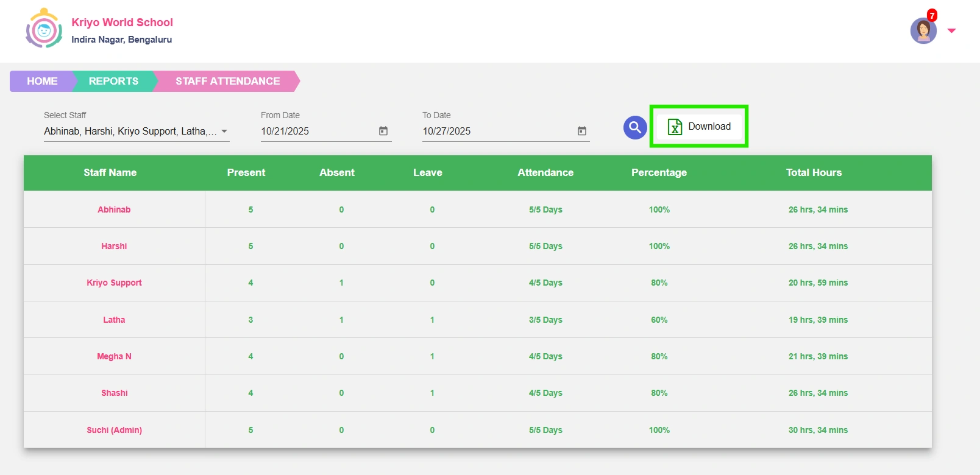Select the STAFF ATTENDANCE breadcrumb
This screenshot has height=475, width=980.
coord(227,81)
